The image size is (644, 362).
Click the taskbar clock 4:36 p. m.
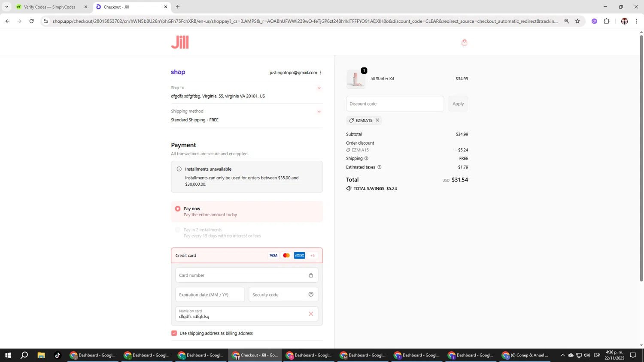615,355
